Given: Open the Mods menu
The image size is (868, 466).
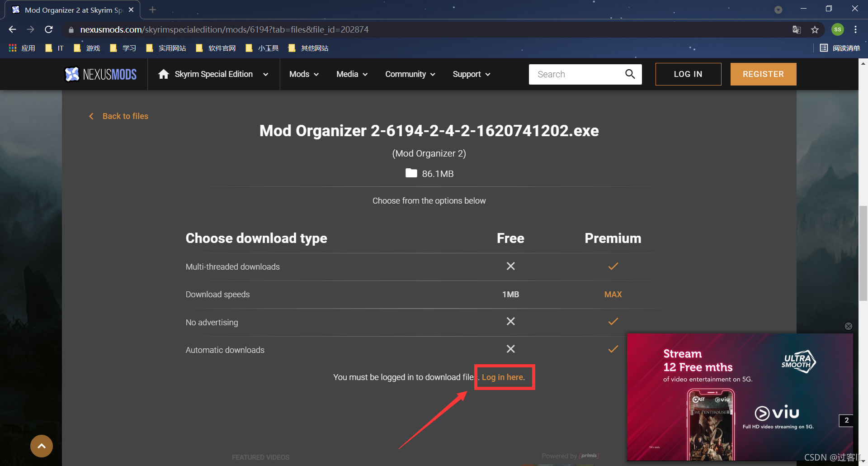Looking at the screenshot, I should click(x=304, y=74).
